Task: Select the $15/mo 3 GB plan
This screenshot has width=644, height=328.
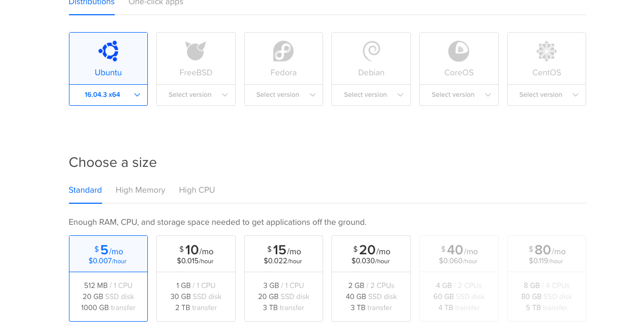Action: (x=284, y=279)
